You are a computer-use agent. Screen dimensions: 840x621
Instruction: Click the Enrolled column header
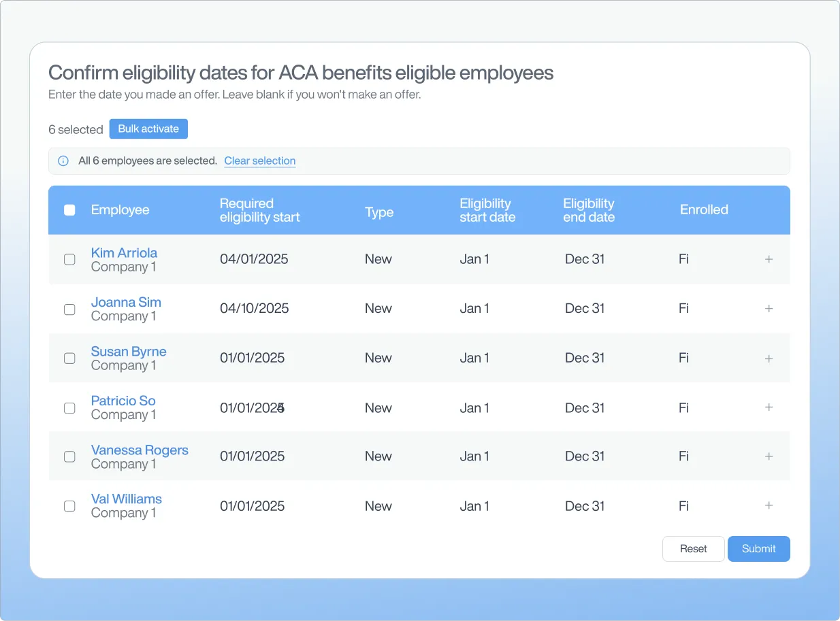pyautogui.click(x=704, y=210)
